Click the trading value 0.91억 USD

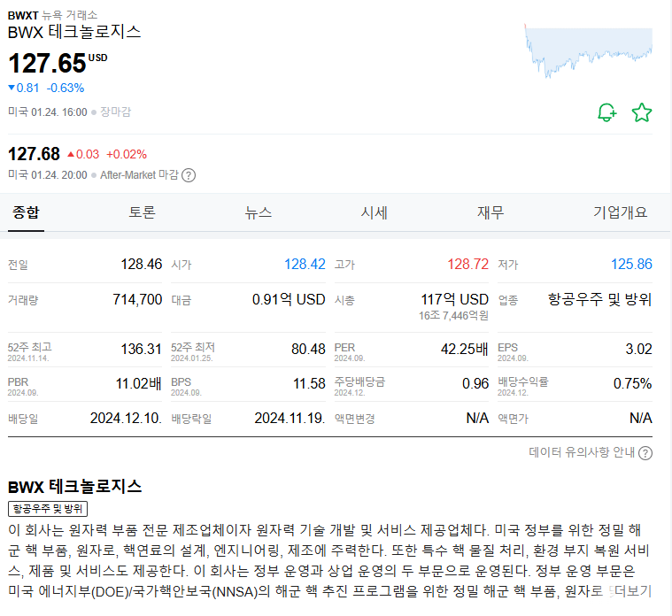click(289, 299)
